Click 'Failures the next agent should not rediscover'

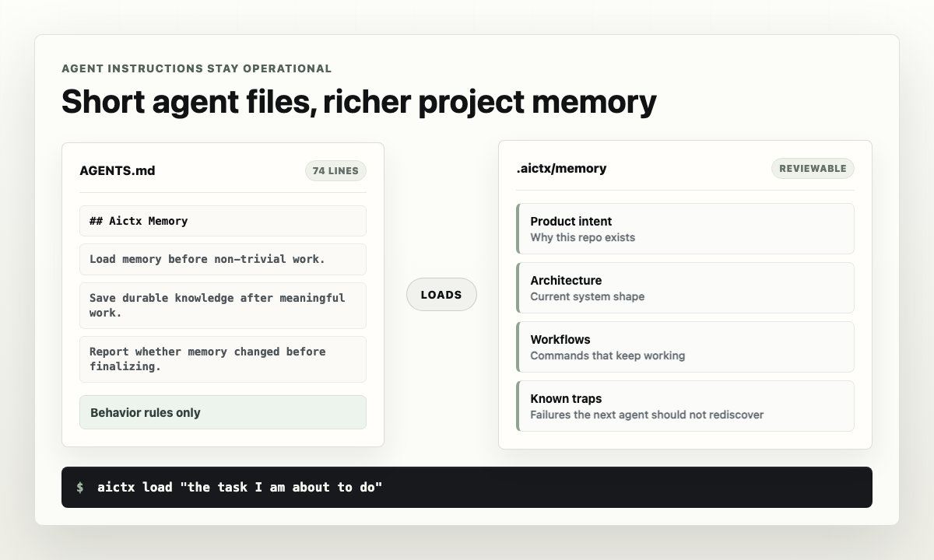647,415
